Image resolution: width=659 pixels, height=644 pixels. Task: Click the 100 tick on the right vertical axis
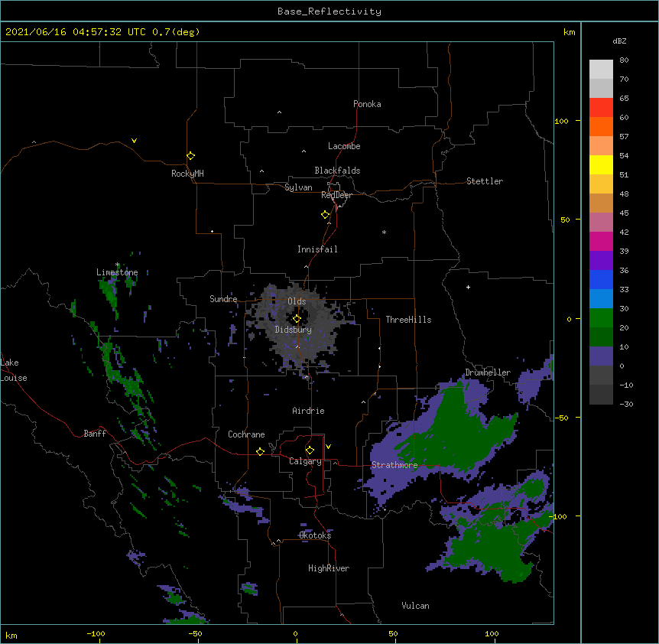(561, 121)
